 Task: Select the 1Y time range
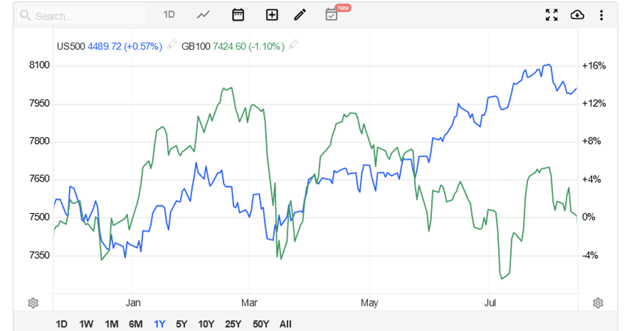[x=160, y=324]
